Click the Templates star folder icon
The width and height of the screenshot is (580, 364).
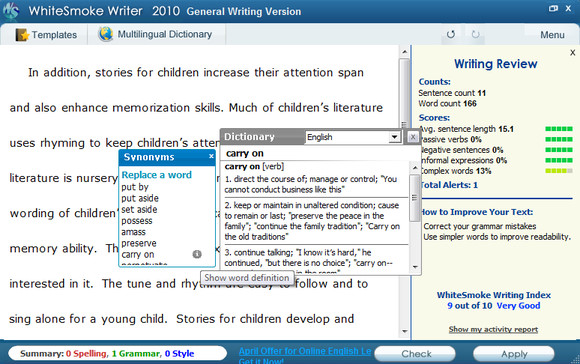(x=22, y=35)
